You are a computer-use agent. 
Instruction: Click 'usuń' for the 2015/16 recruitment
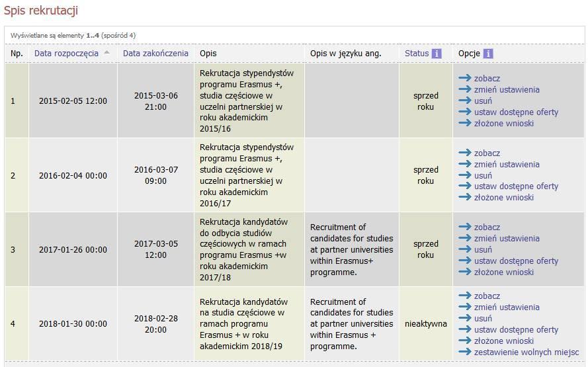(x=483, y=101)
